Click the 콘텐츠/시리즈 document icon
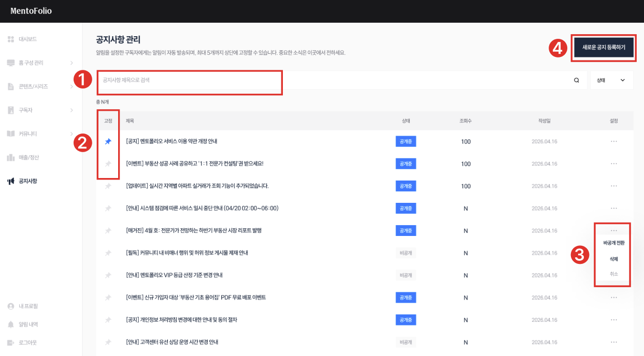Image resolution: width=644 pixels, height=356 pixels. coord(10,86)
